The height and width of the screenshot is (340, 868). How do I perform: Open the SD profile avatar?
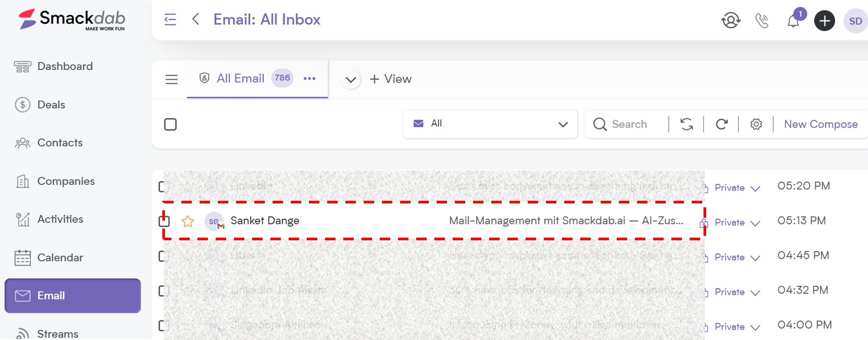tap(855, 21)
